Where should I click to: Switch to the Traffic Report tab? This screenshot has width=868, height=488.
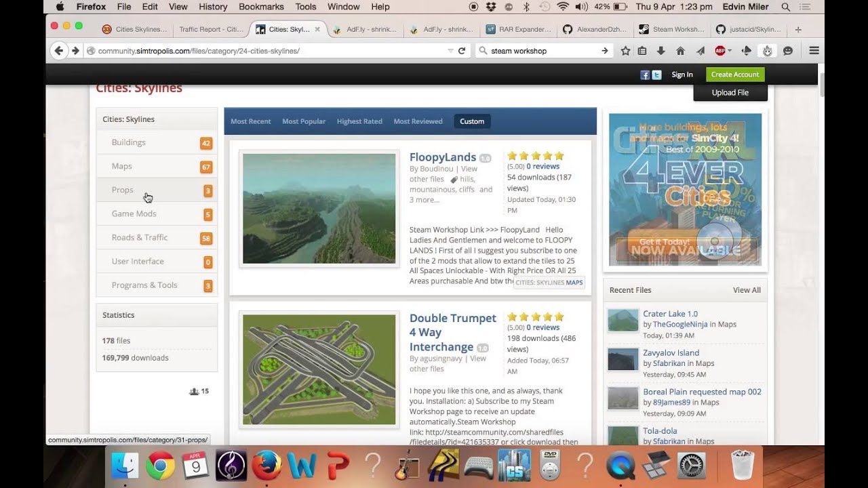211,29
